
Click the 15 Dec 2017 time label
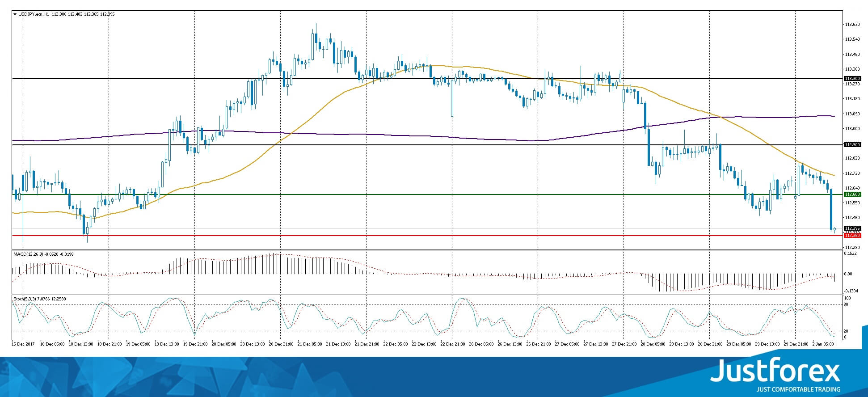[x=23, y=344]
